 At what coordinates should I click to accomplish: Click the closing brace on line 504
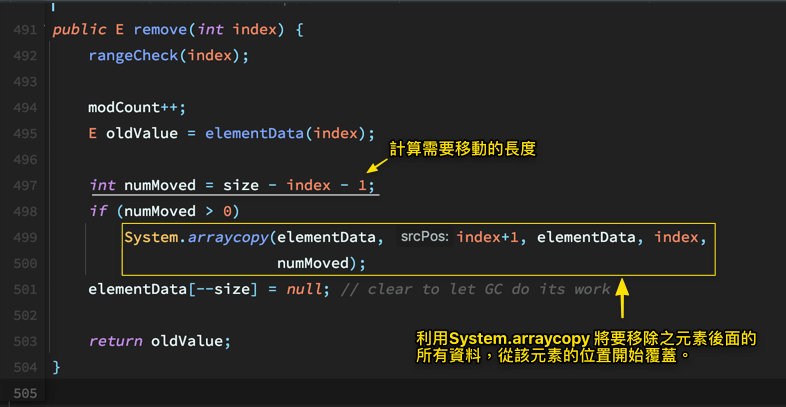56,367
